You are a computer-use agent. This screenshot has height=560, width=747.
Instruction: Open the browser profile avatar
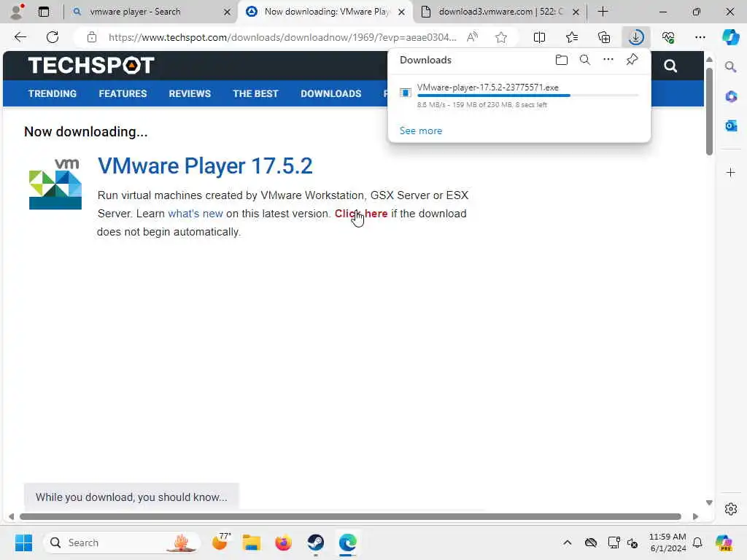17,12
